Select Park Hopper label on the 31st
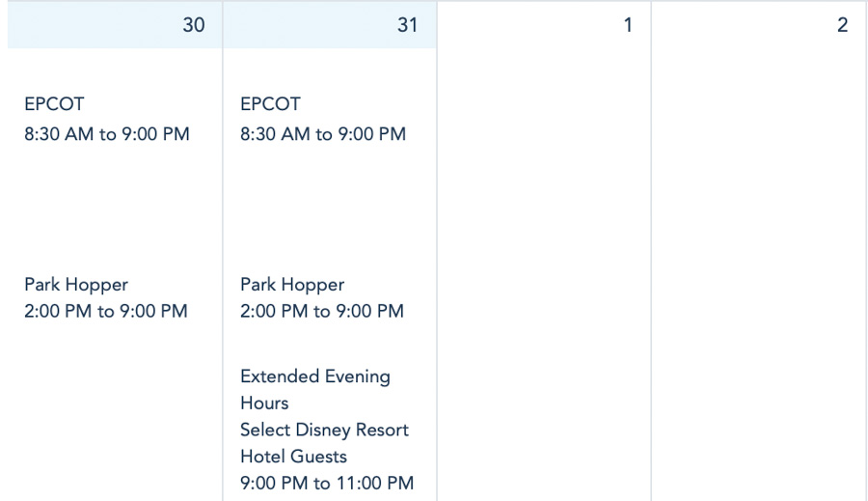 pyautogui.click(x=292, y=285)
